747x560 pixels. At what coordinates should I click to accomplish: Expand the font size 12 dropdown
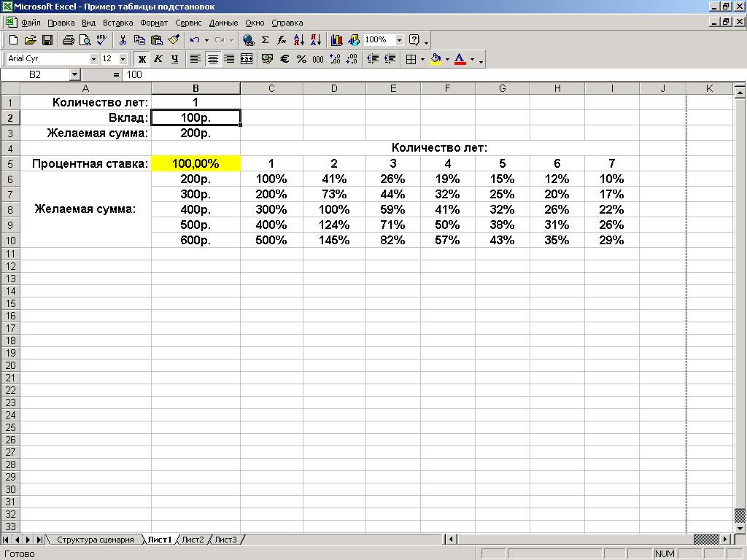(123, 59)
